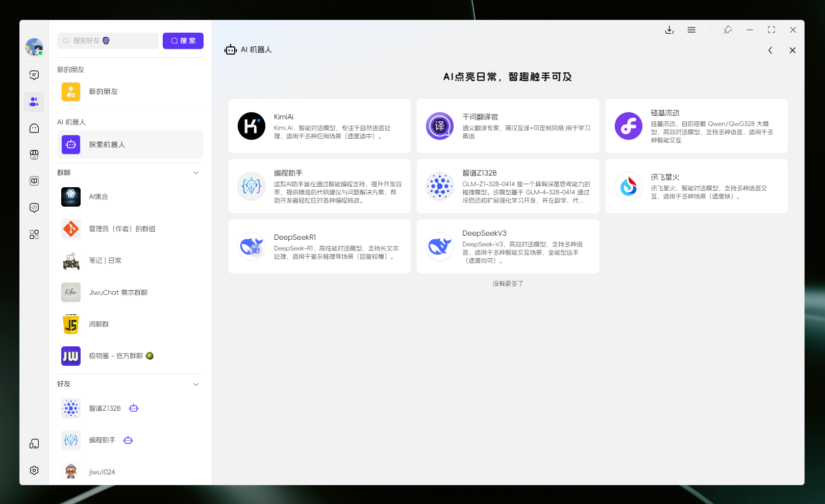
Task: Select friend 智谱Z132B in the list
Action: pos(130,409)
